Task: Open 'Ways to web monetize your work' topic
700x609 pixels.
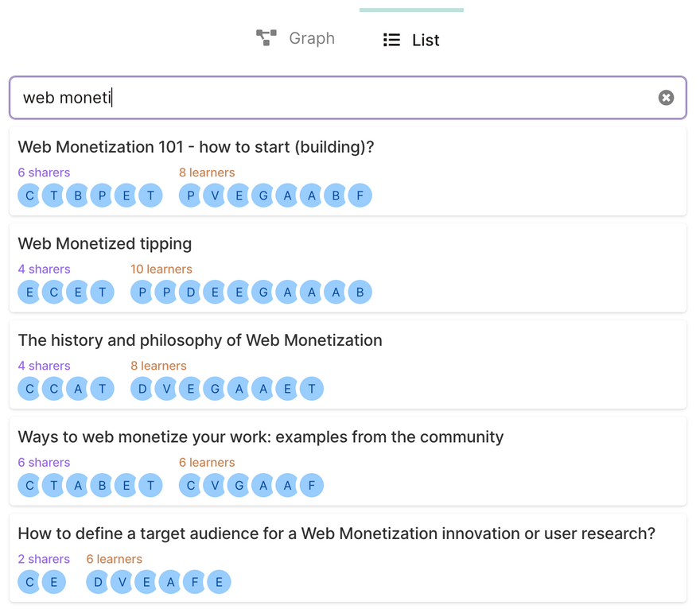Action: pos(260,437)
